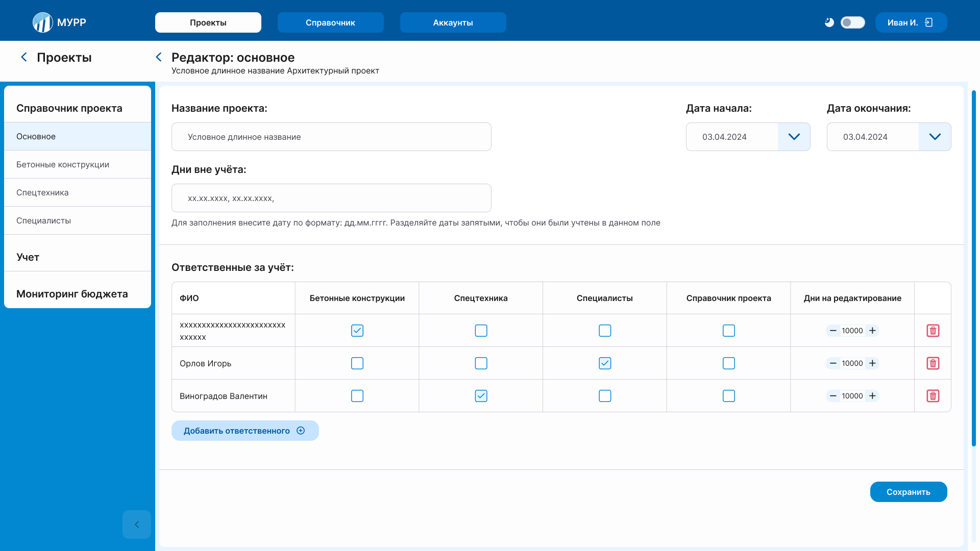Check Справочник проекта box in first row
Viewport: 980px width, 551px height.
click(x=728, y=331)
